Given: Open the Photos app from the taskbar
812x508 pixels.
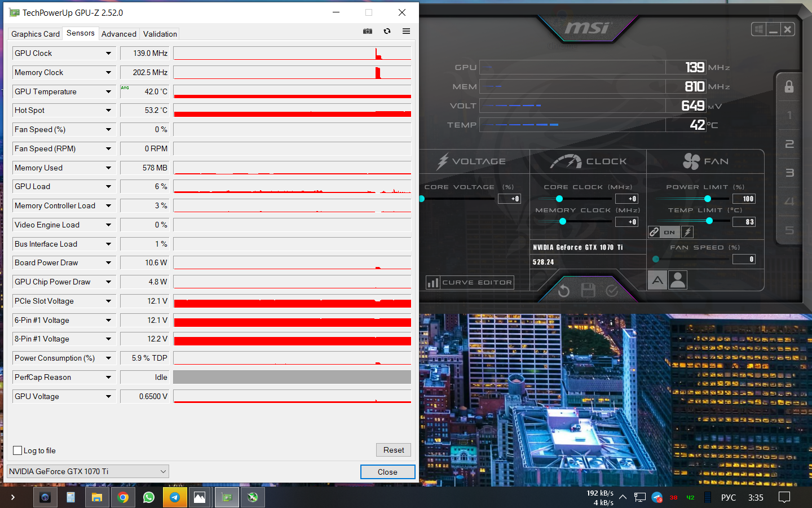Looking at the screenshot, I should [200, 497].
